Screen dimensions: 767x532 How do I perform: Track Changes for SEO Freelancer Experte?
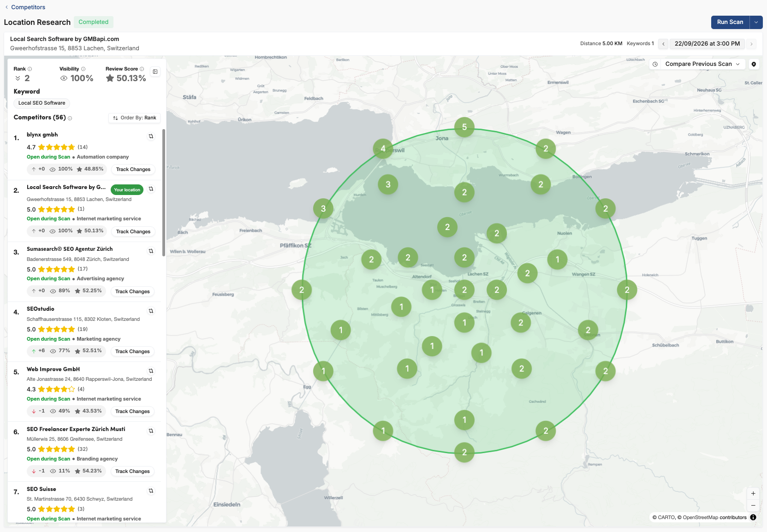click(133, 471)
